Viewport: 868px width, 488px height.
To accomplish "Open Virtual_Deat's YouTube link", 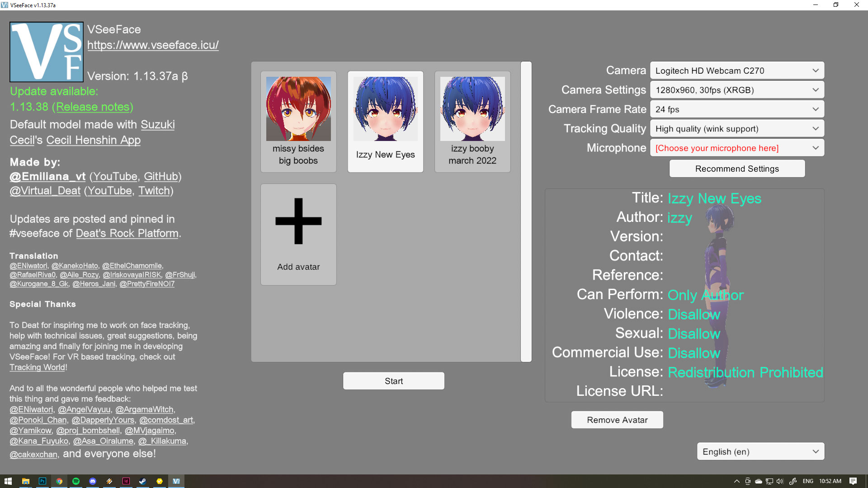I will tap(110, 191).
